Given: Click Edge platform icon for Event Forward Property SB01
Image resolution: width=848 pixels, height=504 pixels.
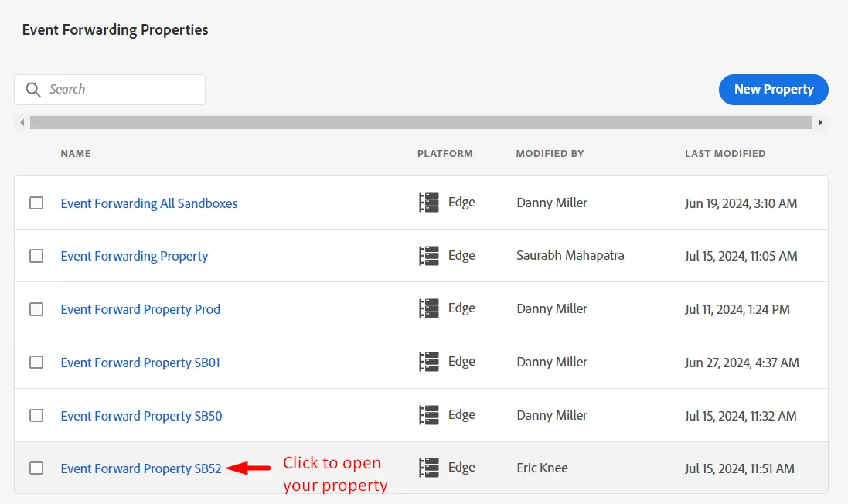Looking at the screenshot, I should click(429, 362).
